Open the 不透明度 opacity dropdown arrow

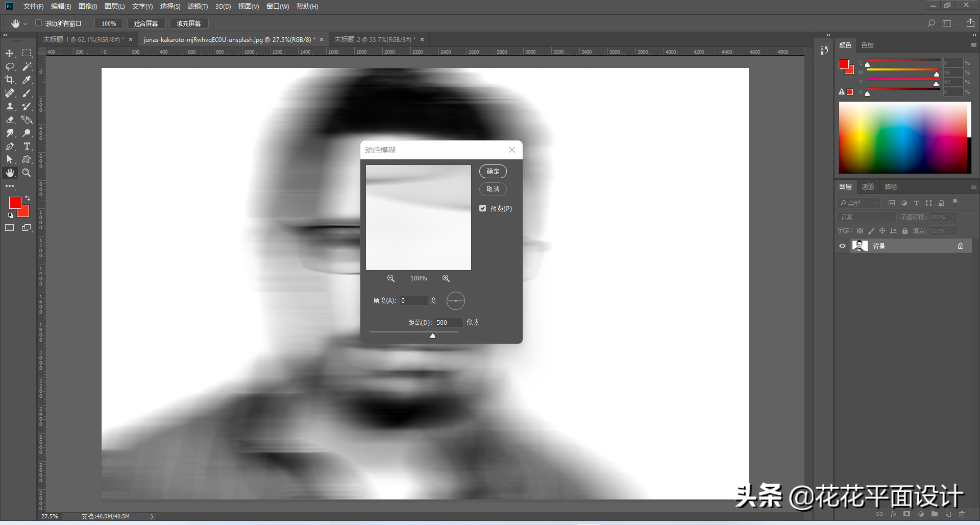[x=953, y=217]
